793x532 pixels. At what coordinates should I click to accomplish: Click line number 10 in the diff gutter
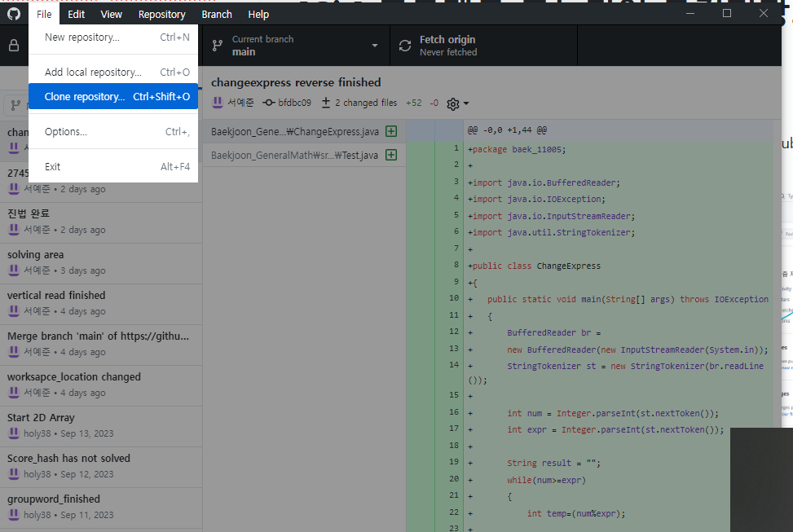pos(454,298)
